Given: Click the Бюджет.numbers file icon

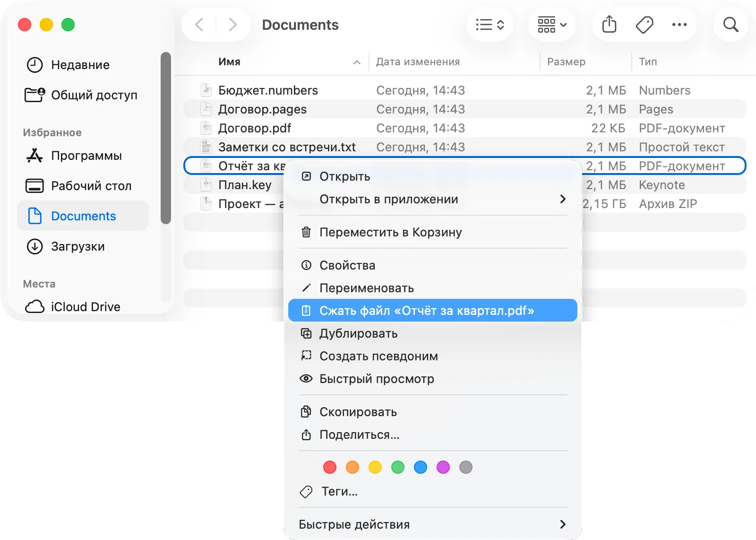Looking at the screenshot, I should [206, 90].
